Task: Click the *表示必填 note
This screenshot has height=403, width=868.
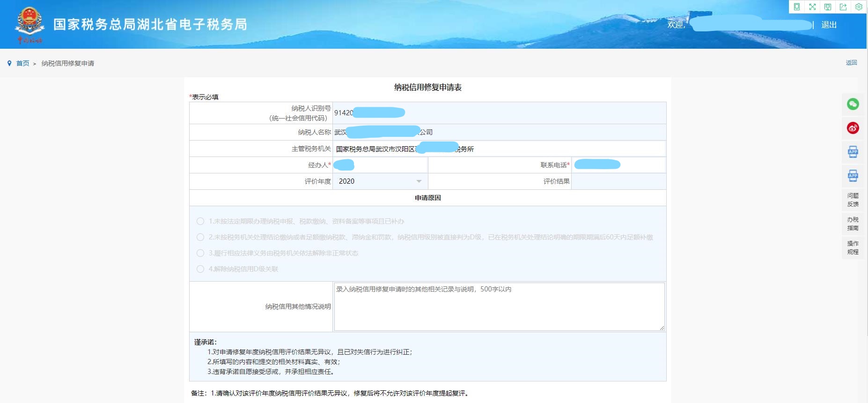Action: click(204, 97)
